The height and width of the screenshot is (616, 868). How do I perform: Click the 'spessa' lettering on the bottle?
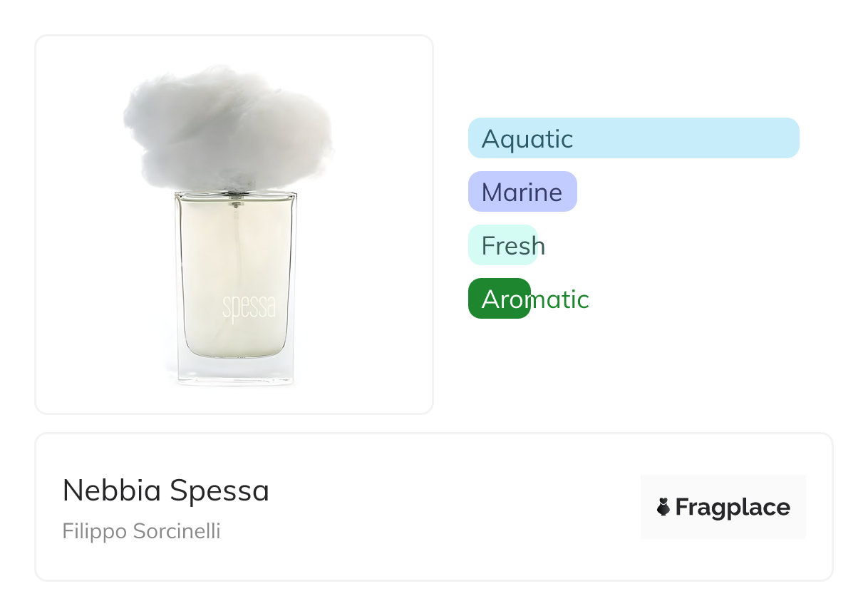click(x=249, y=308)
